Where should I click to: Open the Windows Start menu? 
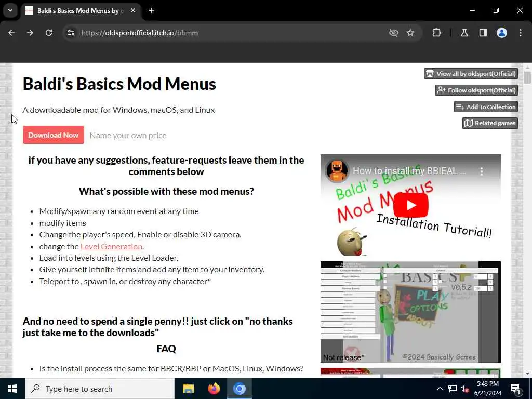coord(12,389)
